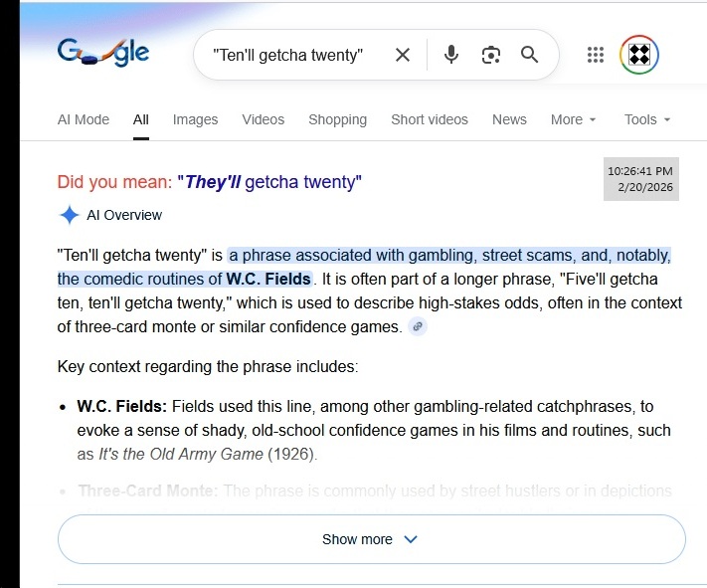707x588 pixels.
Task: Click the AI Overview sparkle icon
Action: (70, 215)
